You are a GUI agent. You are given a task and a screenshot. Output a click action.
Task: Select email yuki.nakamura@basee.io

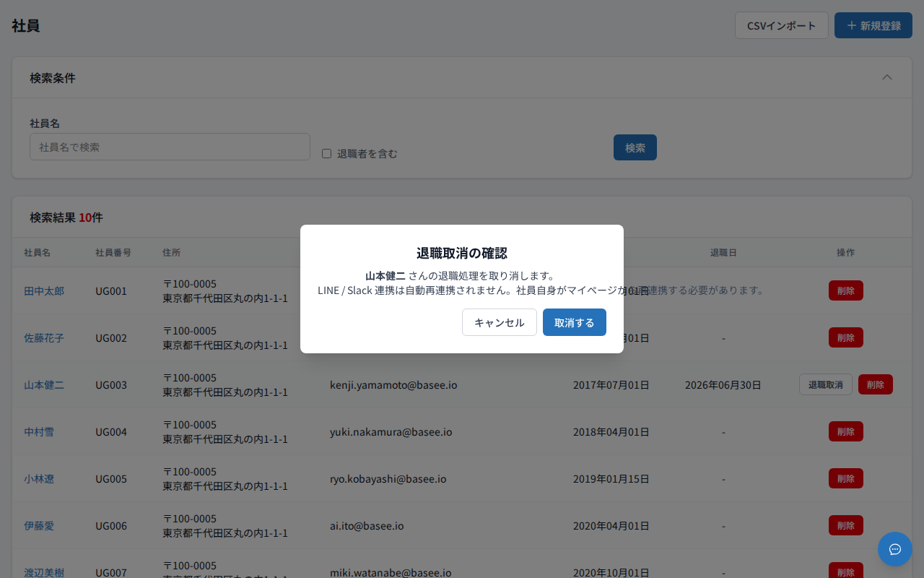point(391,432)
